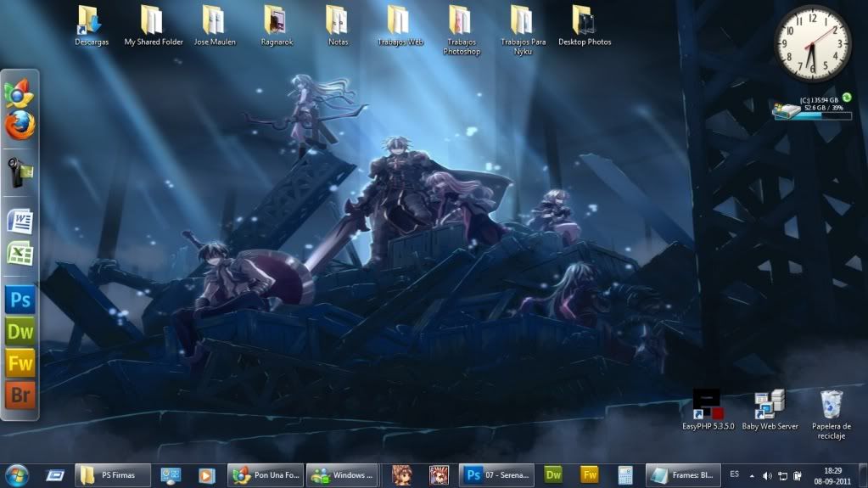Open the media player taskbar icon
The width and height of the screenshot is (868, 488).
click(206, 475)
